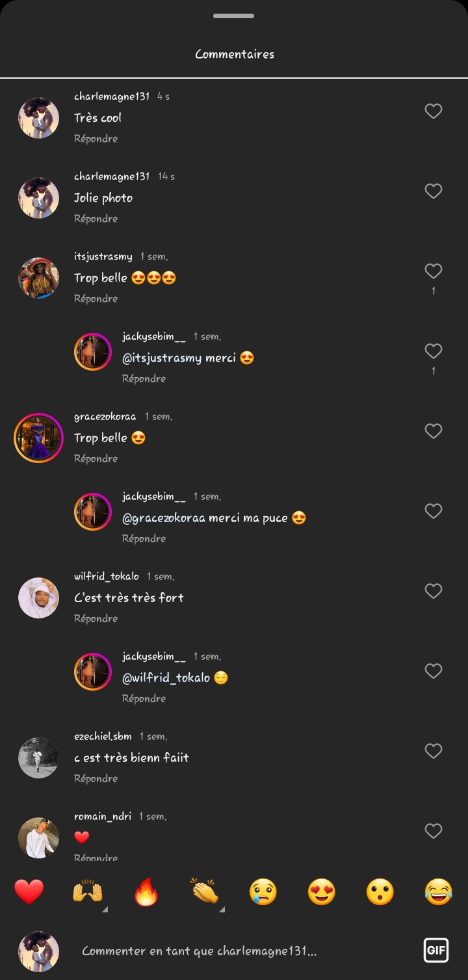Screen dimensions: 468x980
Task: Like the "Très cool" comment
Action: tap(434, 111)
